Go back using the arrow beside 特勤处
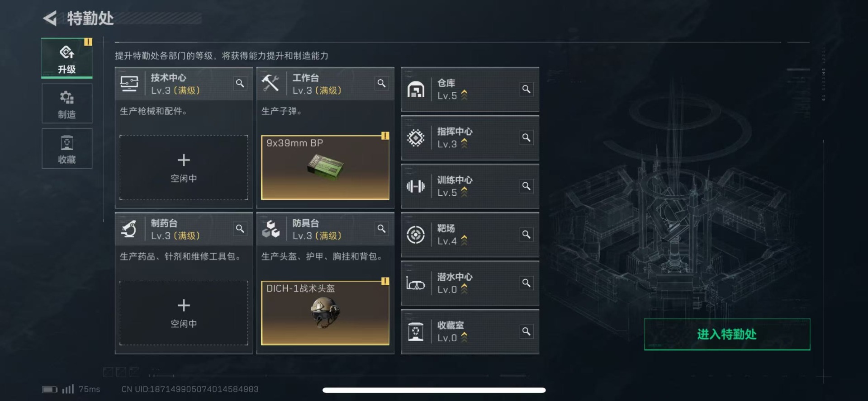Screen dimensions: 868x401 [50, 18]
